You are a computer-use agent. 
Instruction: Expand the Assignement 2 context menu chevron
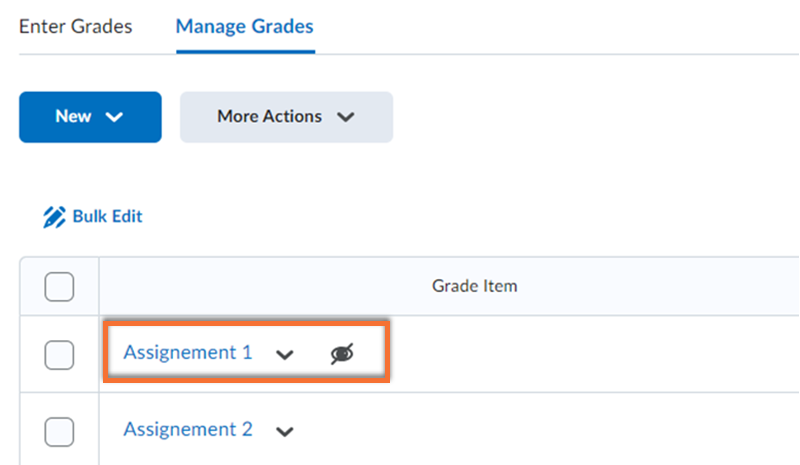click(x=285, y=431)
